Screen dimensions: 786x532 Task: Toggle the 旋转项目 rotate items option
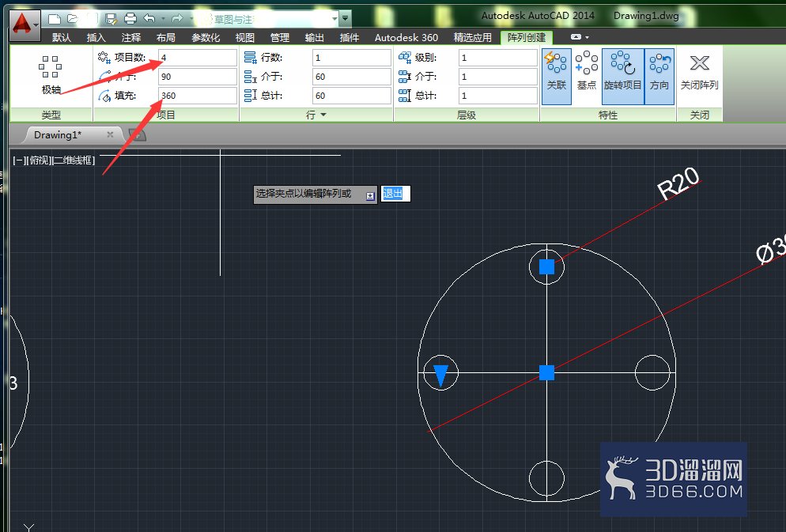point(622,76)
